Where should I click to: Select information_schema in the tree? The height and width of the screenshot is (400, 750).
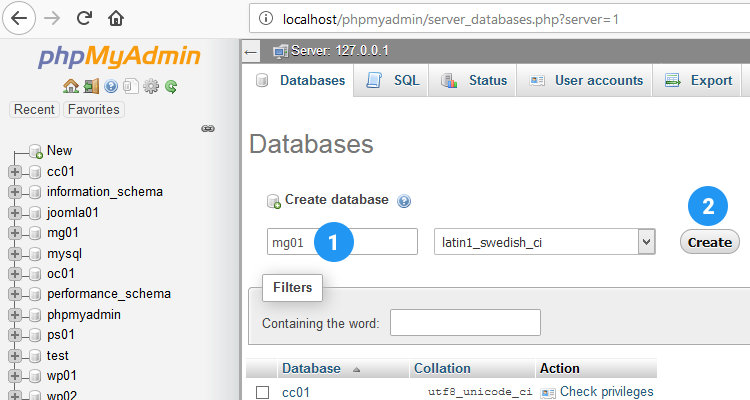pos(105,192)
